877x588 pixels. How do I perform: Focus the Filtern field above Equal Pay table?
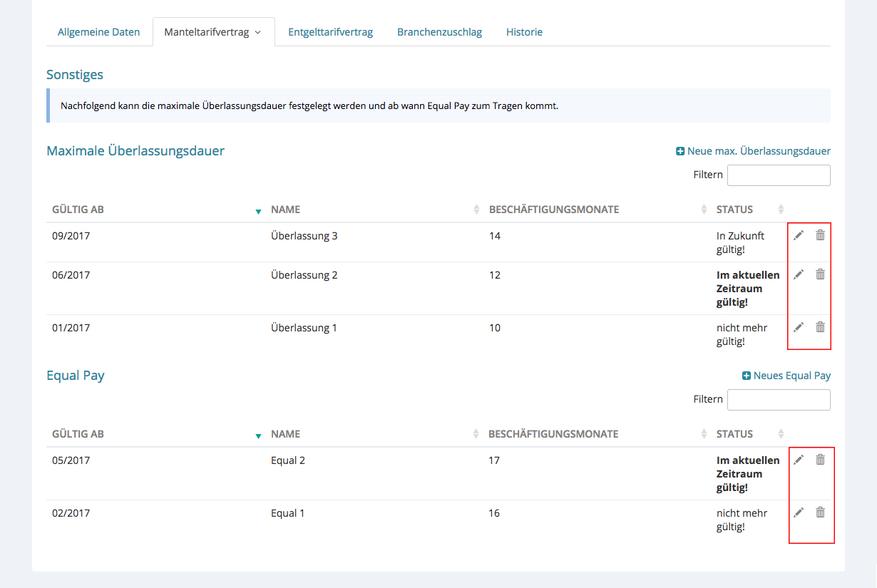pos(779,400)
